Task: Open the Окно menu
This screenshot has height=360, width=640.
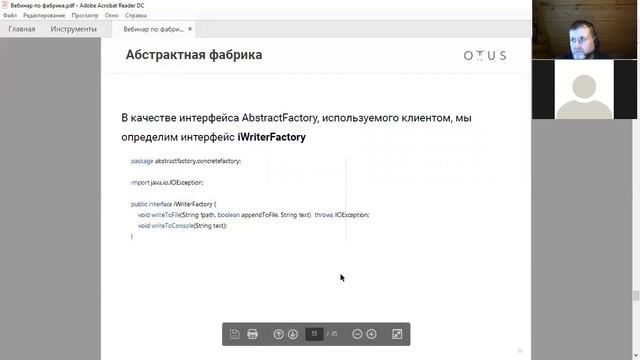Action: 111,16
